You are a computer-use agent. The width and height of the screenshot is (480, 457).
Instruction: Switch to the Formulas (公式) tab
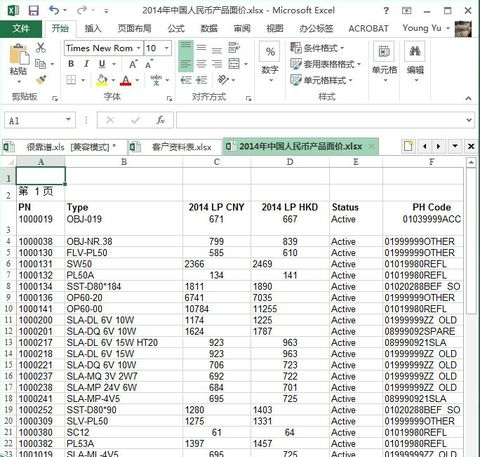(x=176, y=29)
